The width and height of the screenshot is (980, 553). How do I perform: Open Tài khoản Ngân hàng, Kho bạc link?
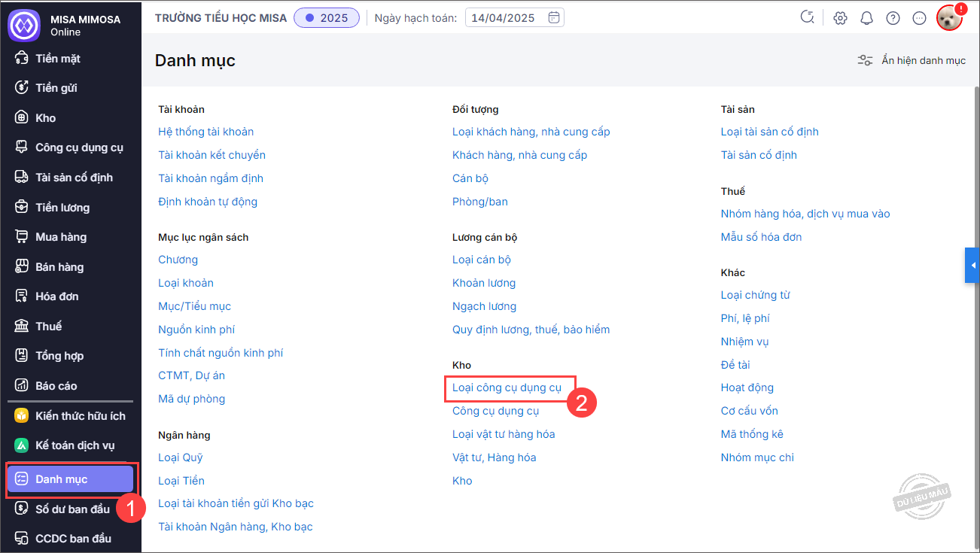(236, 527)
